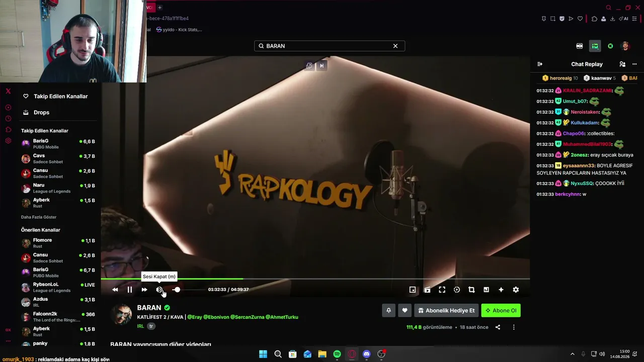Open Naru's League of Legends channel
Viewport: 644px width, 362px height.
(x=58, y=188)
